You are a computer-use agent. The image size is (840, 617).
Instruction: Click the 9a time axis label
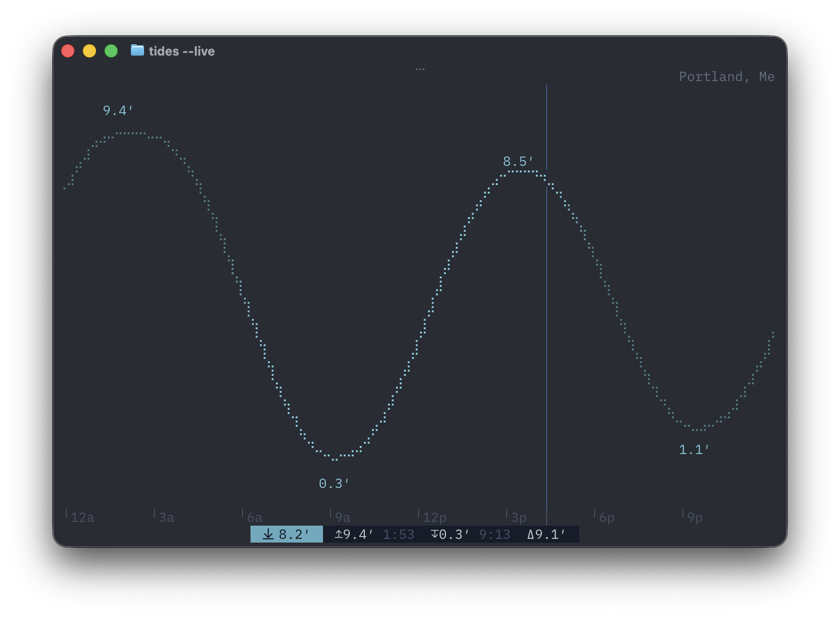[343, 518]
